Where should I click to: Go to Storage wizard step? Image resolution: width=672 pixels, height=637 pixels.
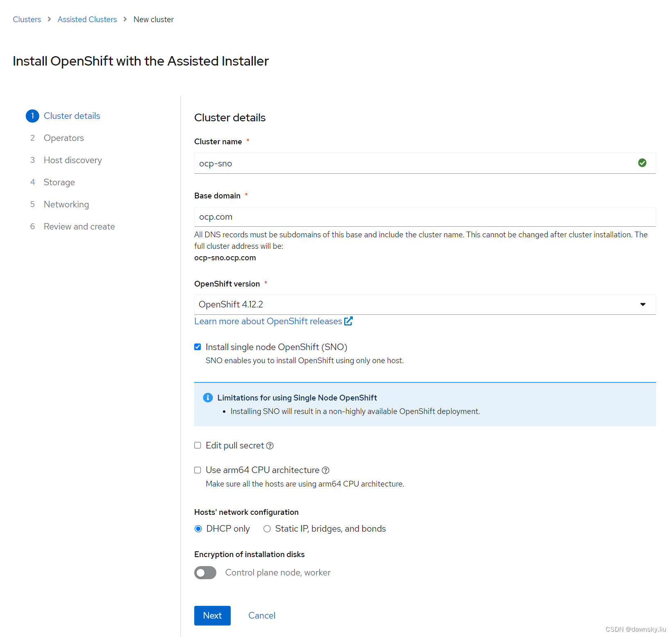point(59,182)
